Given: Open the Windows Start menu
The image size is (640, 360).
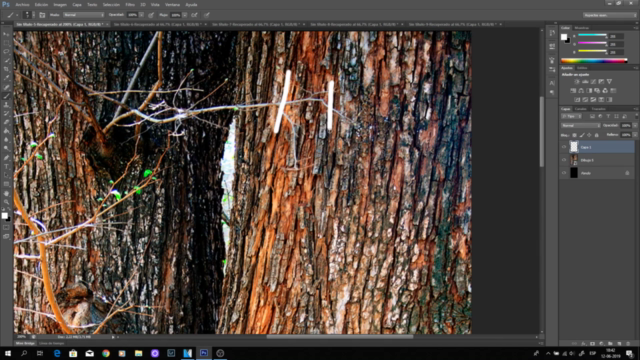Looking at the screenshot, I should click(x=7, y=353).
